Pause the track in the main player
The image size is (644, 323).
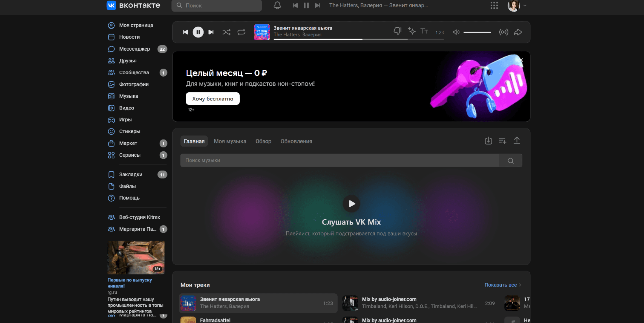point(198,32)
